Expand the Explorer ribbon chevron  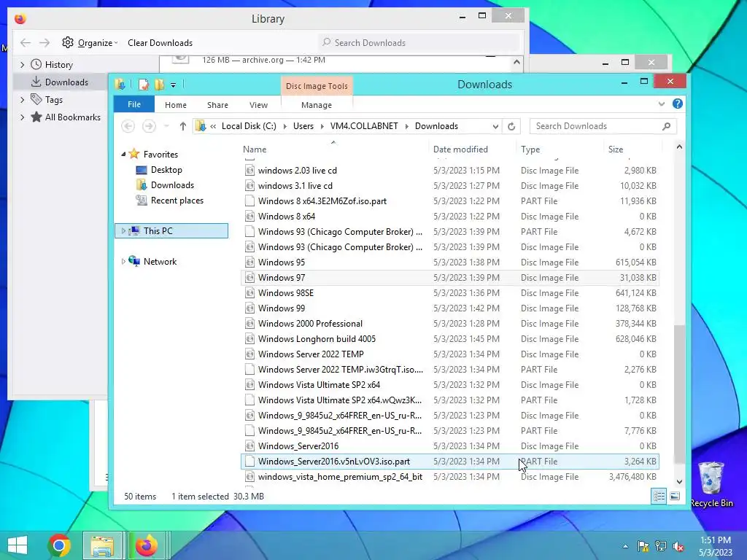pyautogui.click(x=661, y=104)
